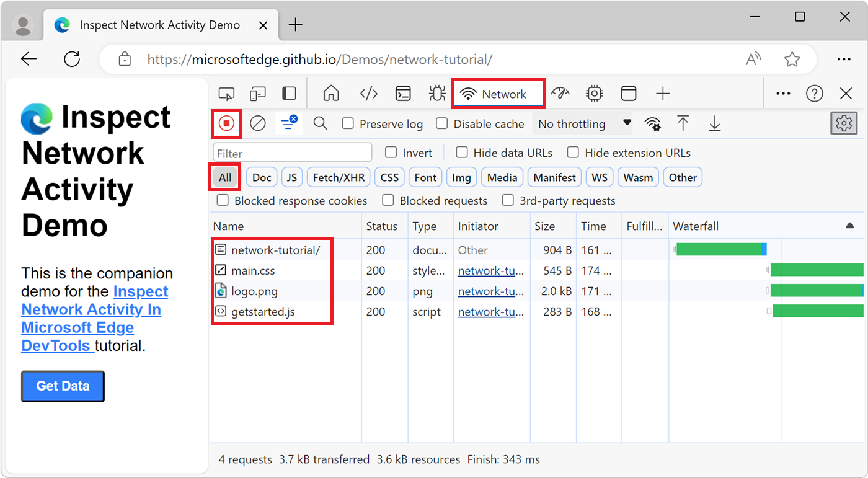Click the Get Data button
This screenshot has height=478, width=868.
(x=62, y=386)
